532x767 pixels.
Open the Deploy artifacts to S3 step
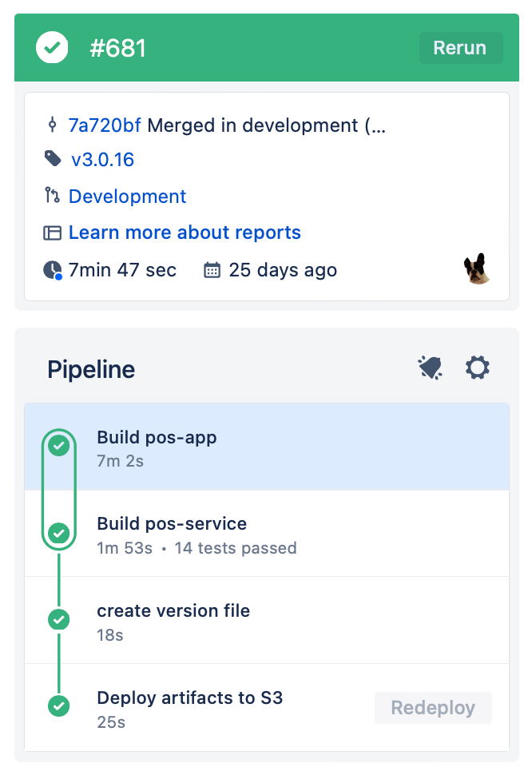[x=189, y=697]
